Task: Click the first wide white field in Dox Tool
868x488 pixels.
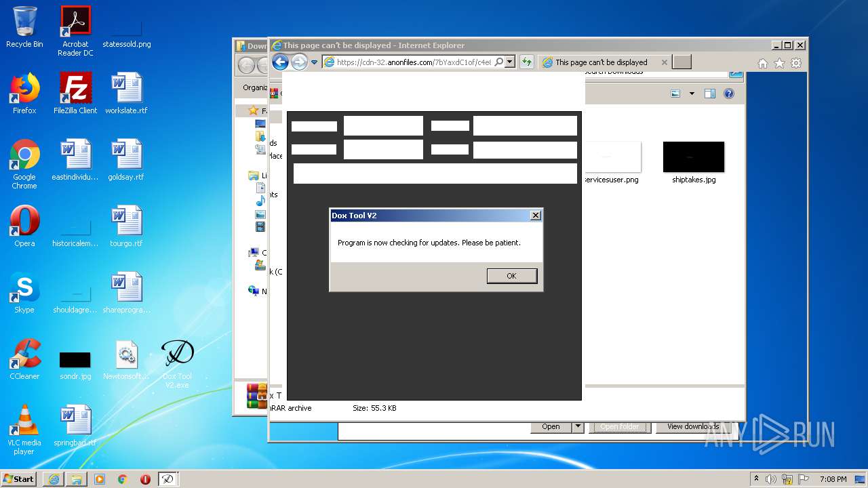Action: coord(435,174)
